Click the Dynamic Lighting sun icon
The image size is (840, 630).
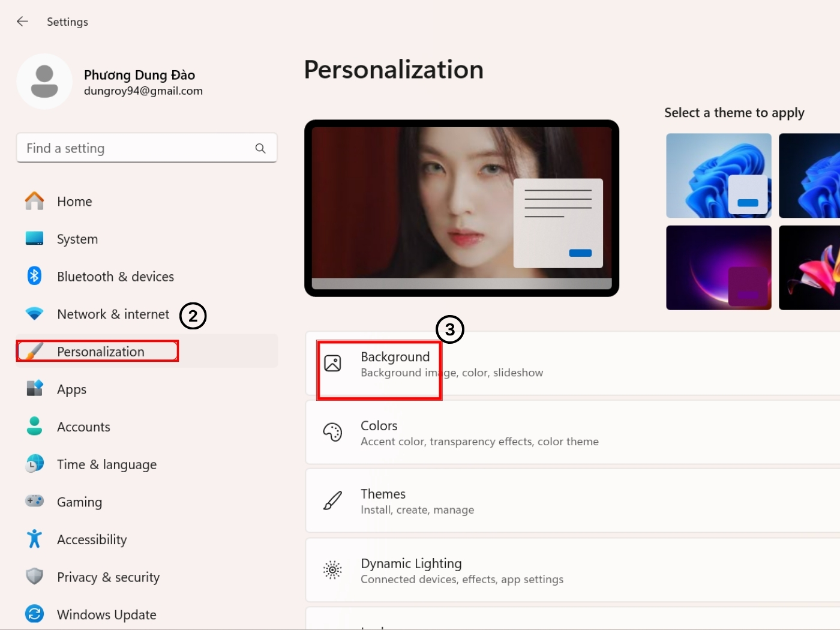click(x=332, y=570)
